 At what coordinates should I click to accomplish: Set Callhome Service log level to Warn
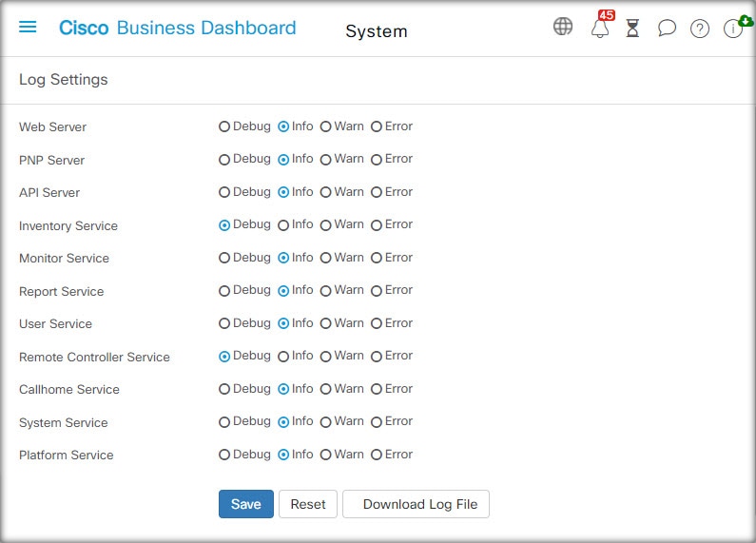tap(326, 389)
